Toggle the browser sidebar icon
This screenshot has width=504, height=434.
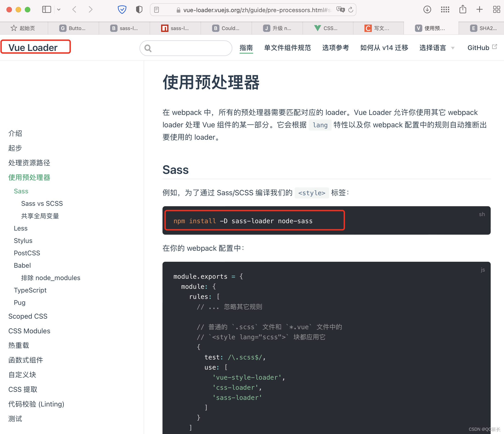click(46, 9)
